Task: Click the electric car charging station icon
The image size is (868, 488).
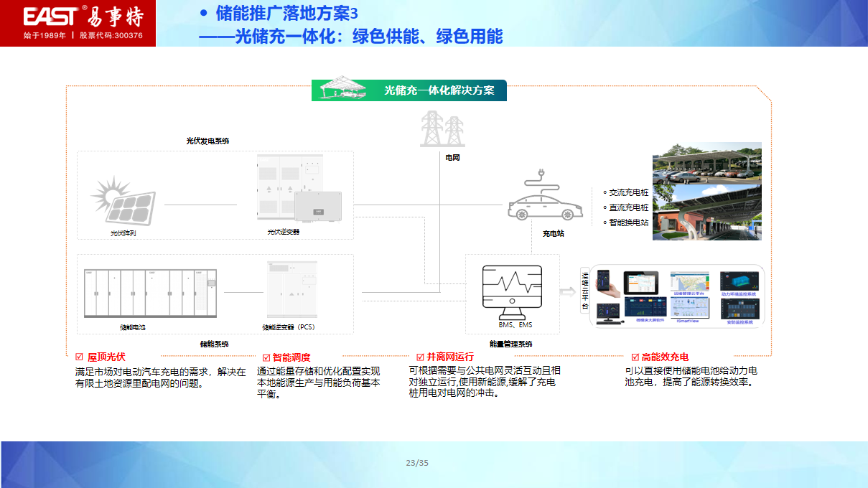Action: (544, 202)
